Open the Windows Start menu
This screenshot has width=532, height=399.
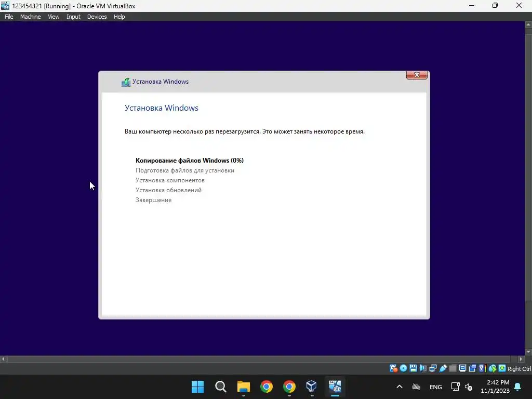coord(197,387)
